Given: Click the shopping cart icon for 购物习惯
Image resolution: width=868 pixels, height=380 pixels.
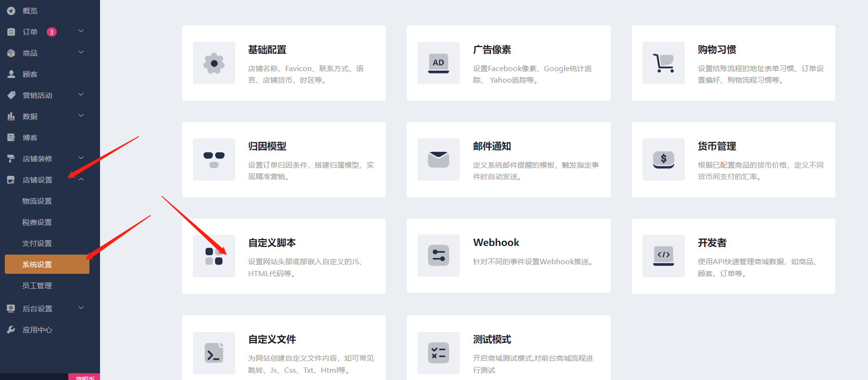Looking at the screenshot, I should 663,63.
